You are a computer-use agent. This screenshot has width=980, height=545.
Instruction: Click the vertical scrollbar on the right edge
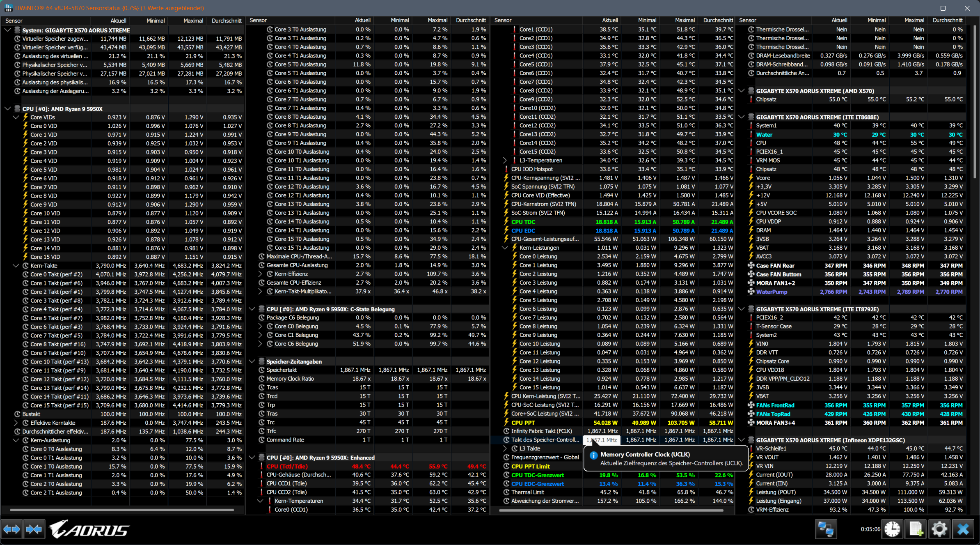pos(974,101)
